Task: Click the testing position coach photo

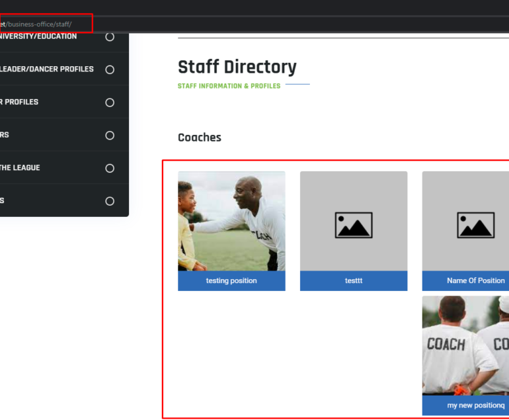Action: click(x=231, y=221)
